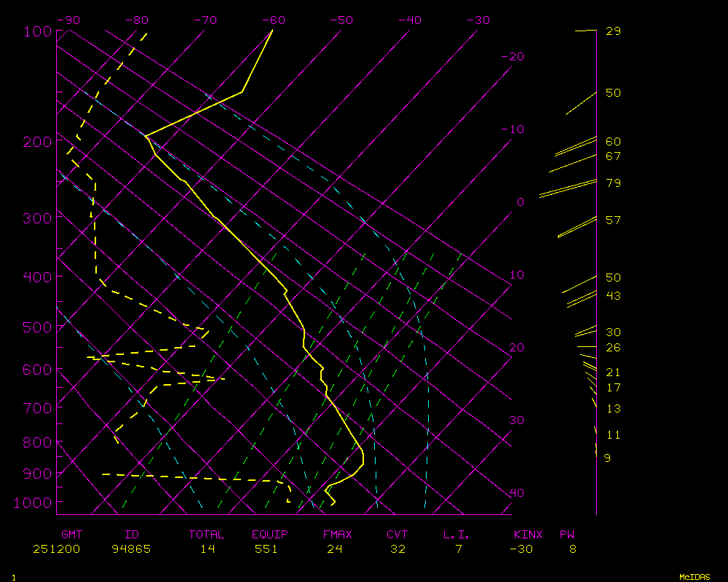Click the CVT header label
The image size is (728, 582).
(397, 535)
